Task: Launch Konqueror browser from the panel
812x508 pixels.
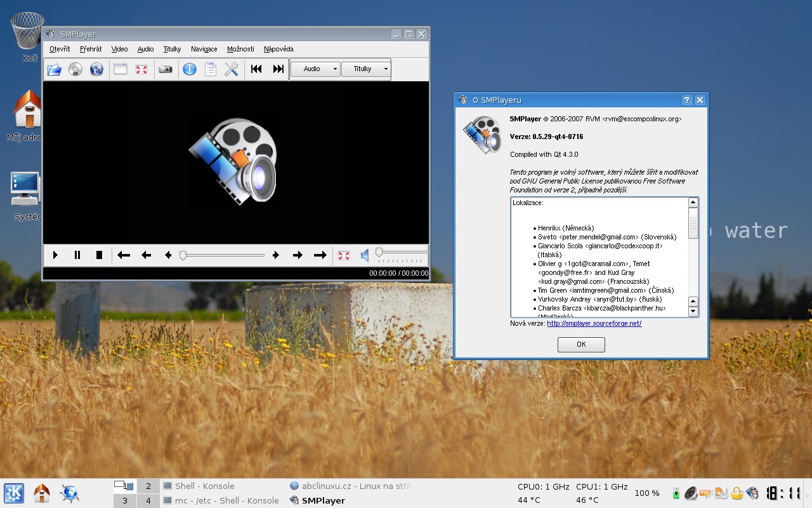Action: [x=70, y=493]
